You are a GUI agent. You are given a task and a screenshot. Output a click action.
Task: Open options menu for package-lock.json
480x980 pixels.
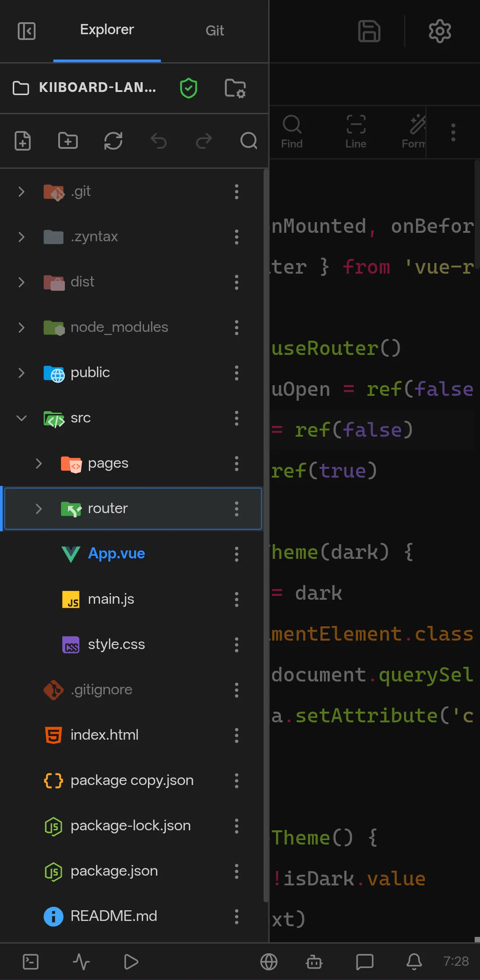tap(236, 826)
